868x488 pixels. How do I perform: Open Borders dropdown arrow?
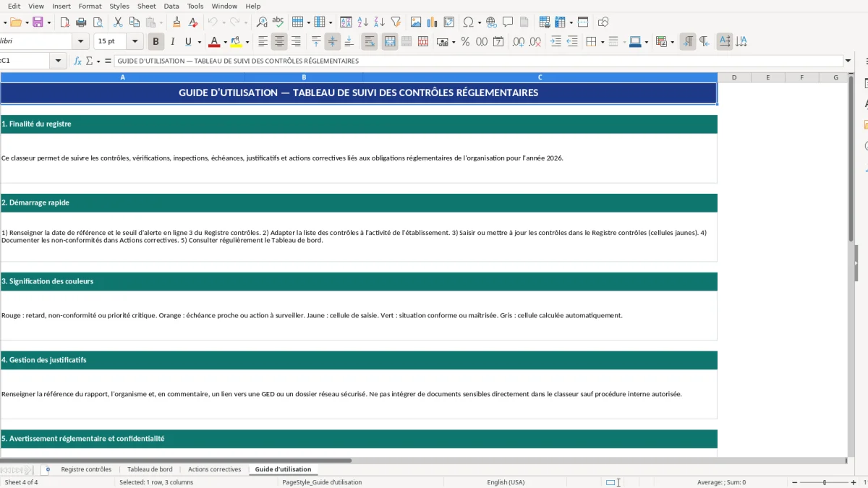[x=602, y=42]
